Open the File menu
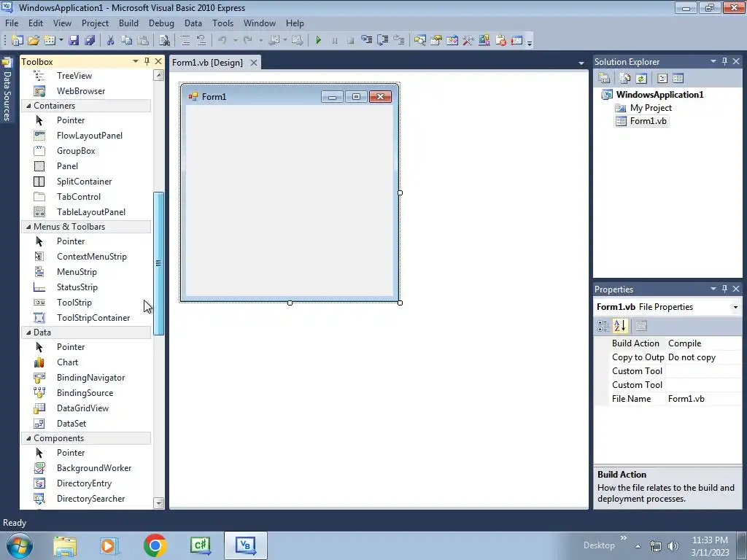This screenshot has height=560, width=747. point(12,23)
